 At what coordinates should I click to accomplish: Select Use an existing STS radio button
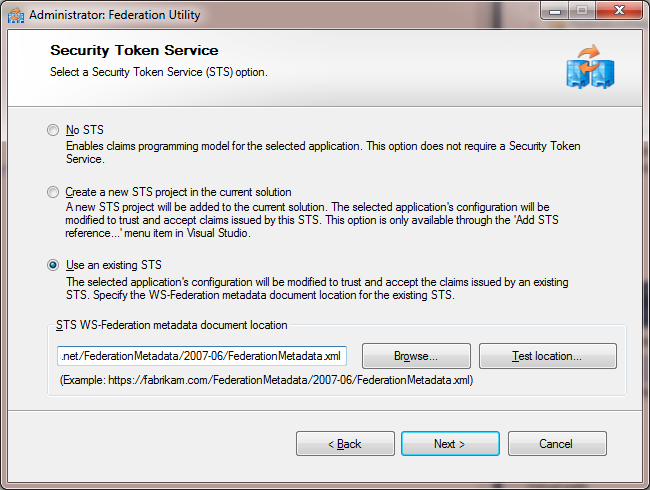pyautogui.click(x=53, y=265)
